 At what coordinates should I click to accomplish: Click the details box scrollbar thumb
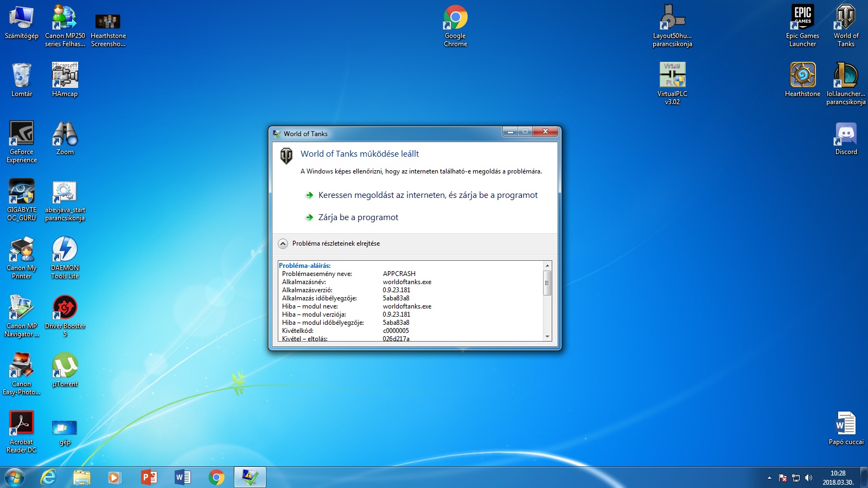[547, 283]
